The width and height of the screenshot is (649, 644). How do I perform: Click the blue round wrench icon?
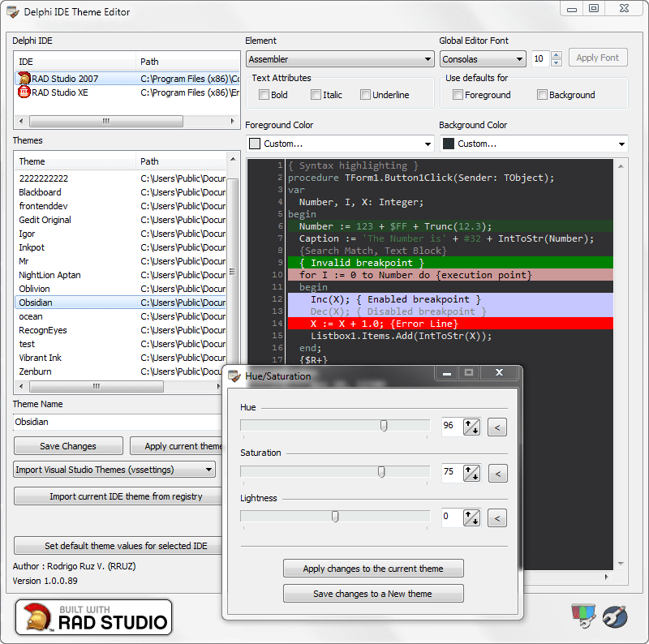616,616
